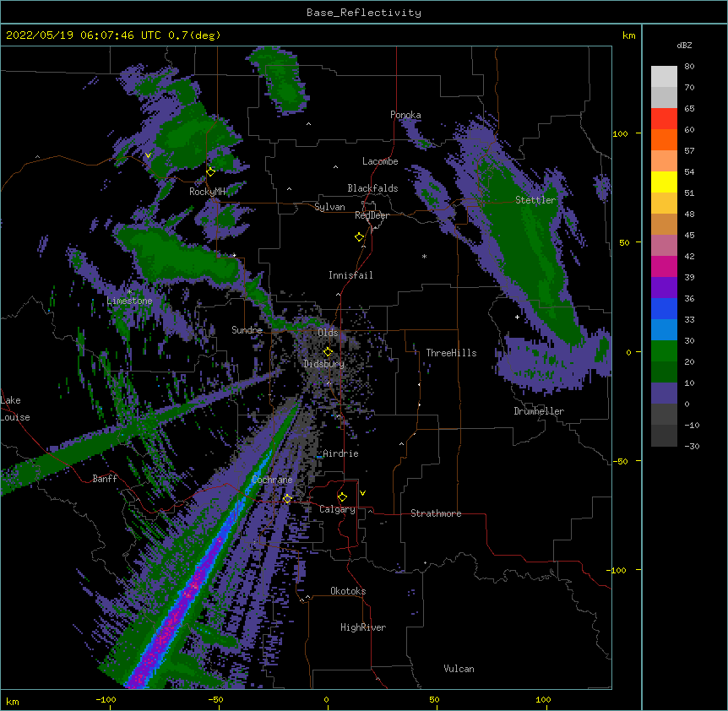
Task: Pick the bright green 30 dBZ legend swatch
Action: point(664,351)
